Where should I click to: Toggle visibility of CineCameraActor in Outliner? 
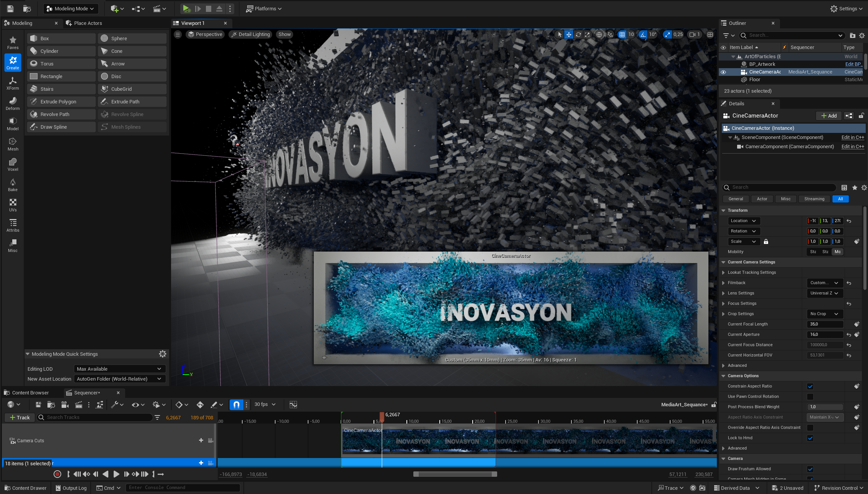[x=723, y=72]
